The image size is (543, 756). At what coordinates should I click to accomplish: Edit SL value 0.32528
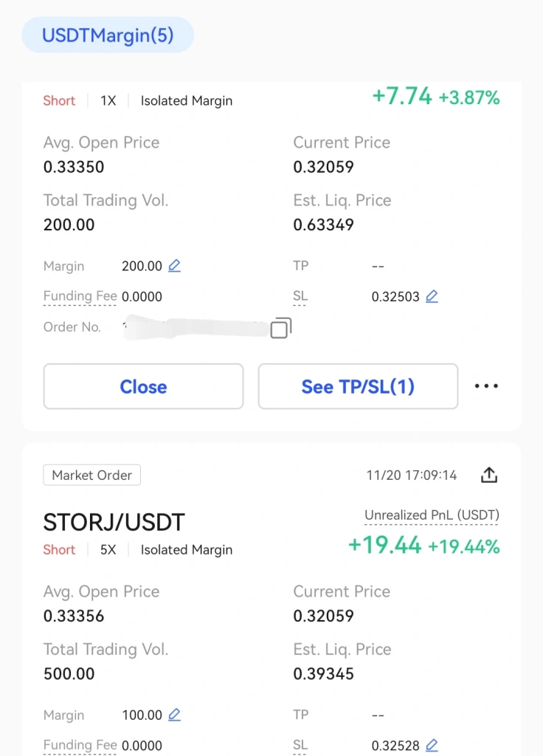pos(432,745)
